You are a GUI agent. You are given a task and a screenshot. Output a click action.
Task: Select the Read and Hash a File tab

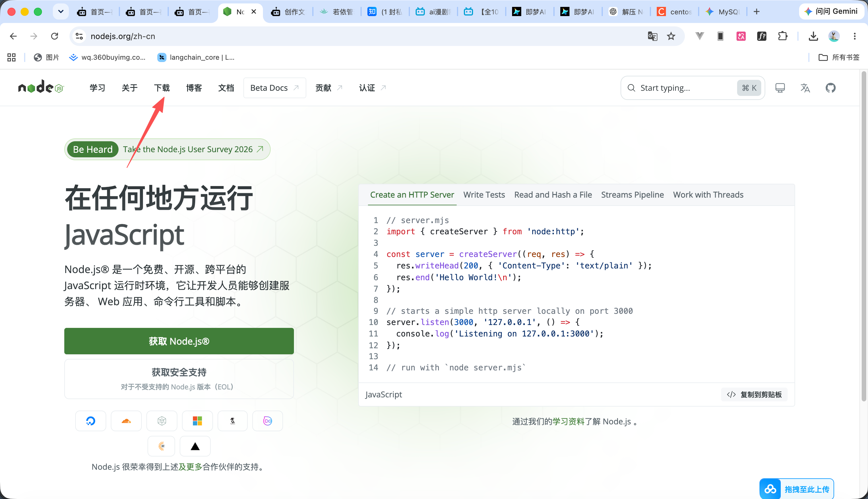[x=553, y=195]
